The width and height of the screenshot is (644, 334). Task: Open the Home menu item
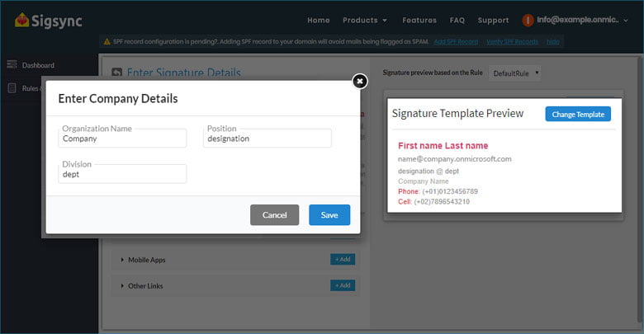318,20
